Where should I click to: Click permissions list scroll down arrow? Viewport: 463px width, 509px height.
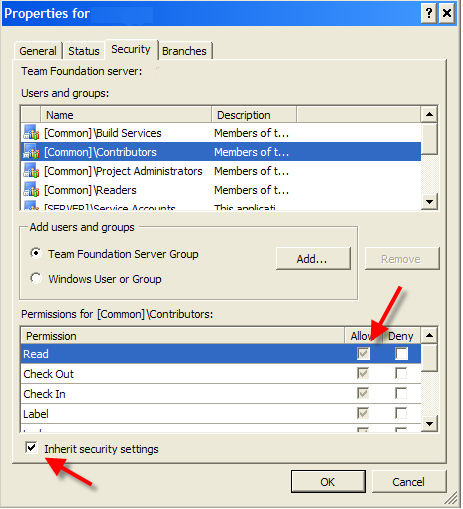click(429, 424)
